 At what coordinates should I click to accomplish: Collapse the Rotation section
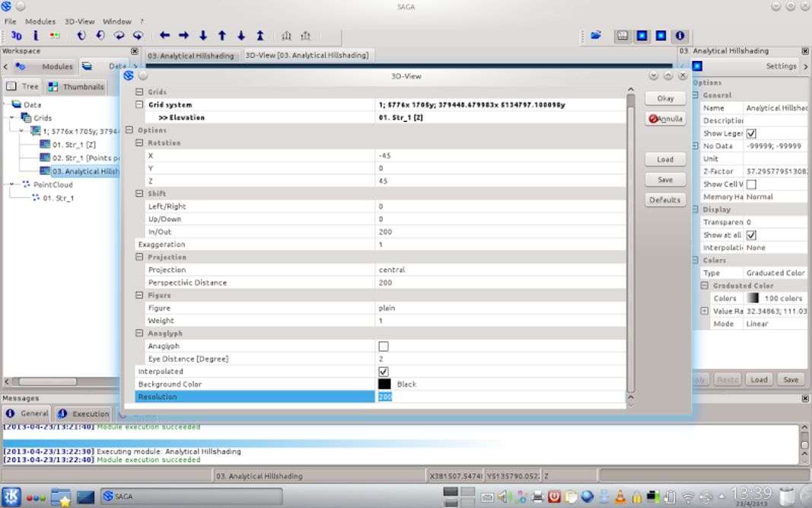click(x=139, y=143)
